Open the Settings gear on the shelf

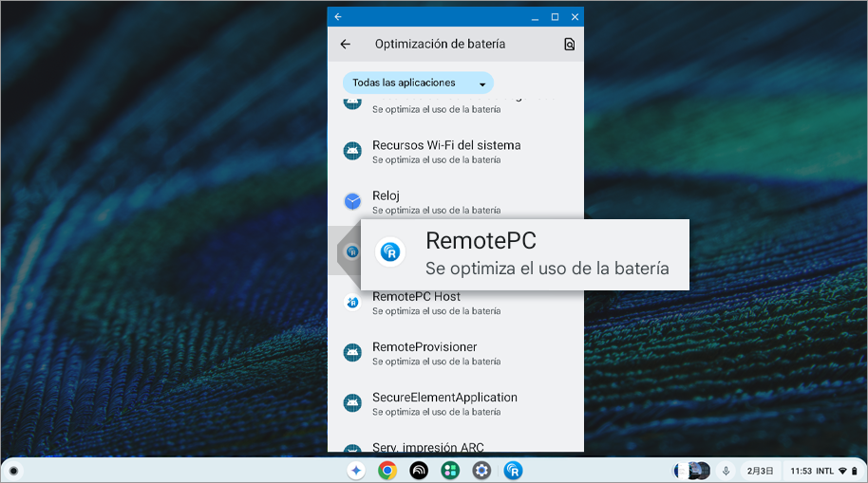[x=481, y=471]
